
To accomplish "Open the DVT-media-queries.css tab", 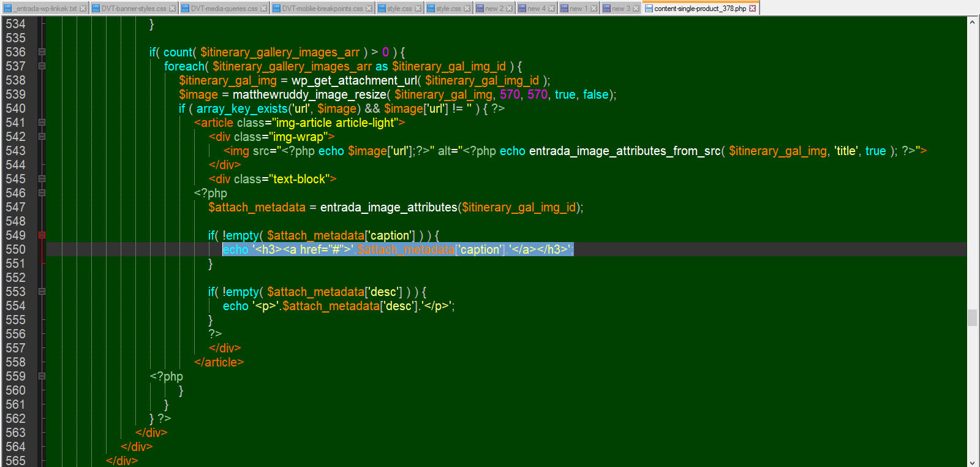I will pyautogui.click(x=224, y=9).
